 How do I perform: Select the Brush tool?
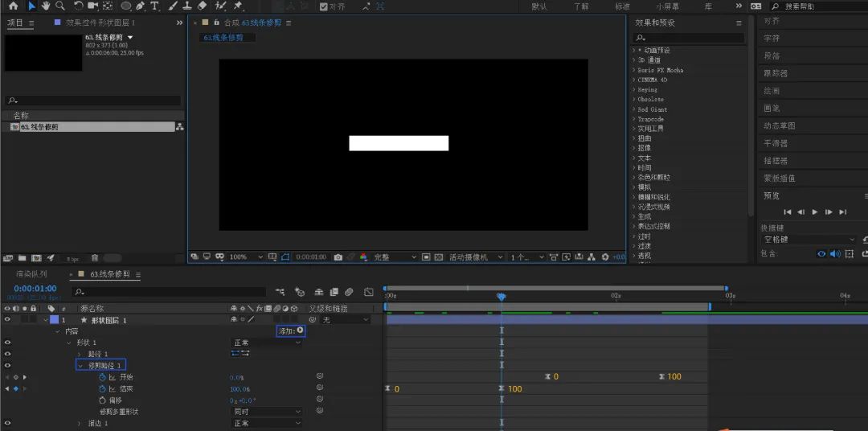pos(174,6)
